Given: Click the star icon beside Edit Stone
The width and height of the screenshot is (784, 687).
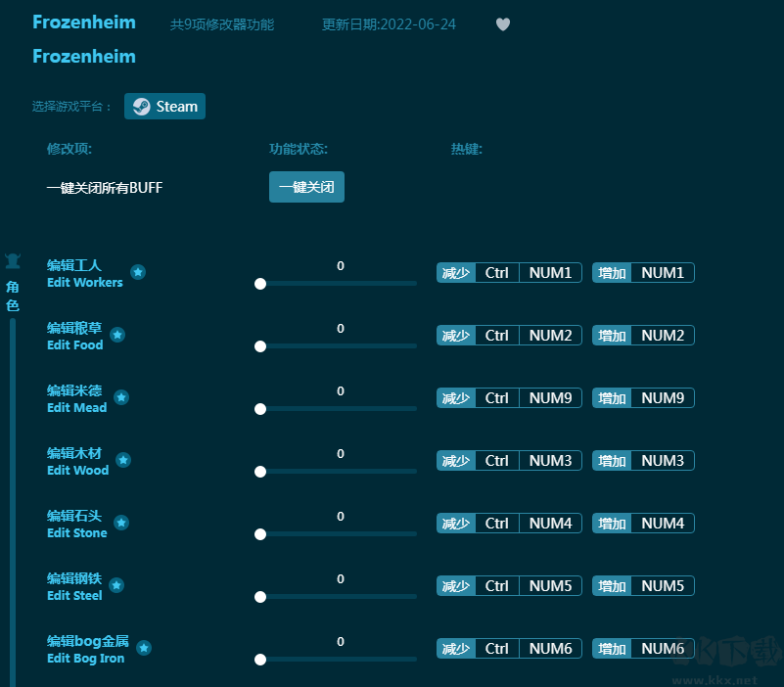Looking at the screenshot, I should pyautogui.click(x=122, y=523).
